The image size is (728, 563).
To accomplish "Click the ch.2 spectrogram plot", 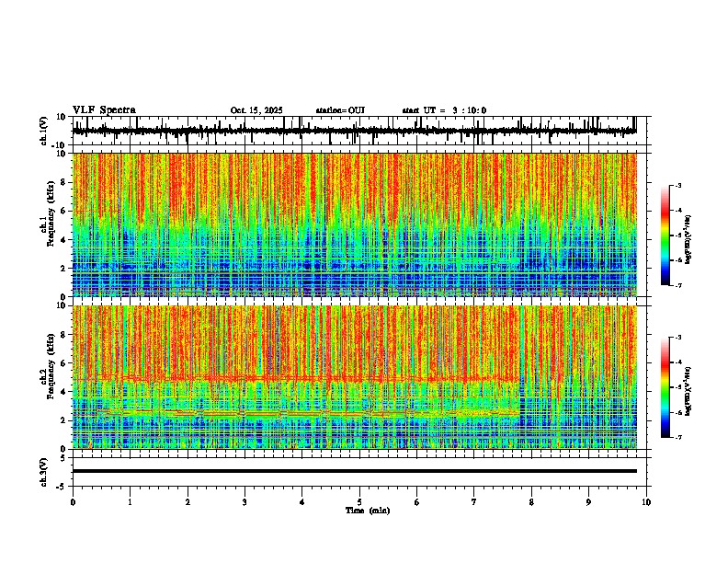I will (x=355, y=377).
